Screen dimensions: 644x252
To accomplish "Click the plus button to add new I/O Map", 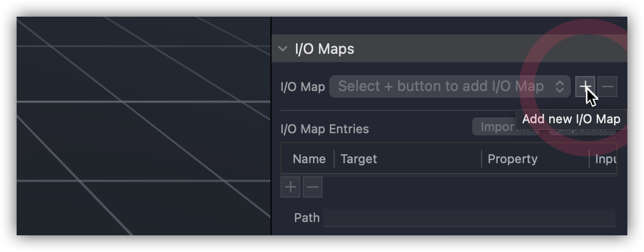I will [x=585, y=87].
